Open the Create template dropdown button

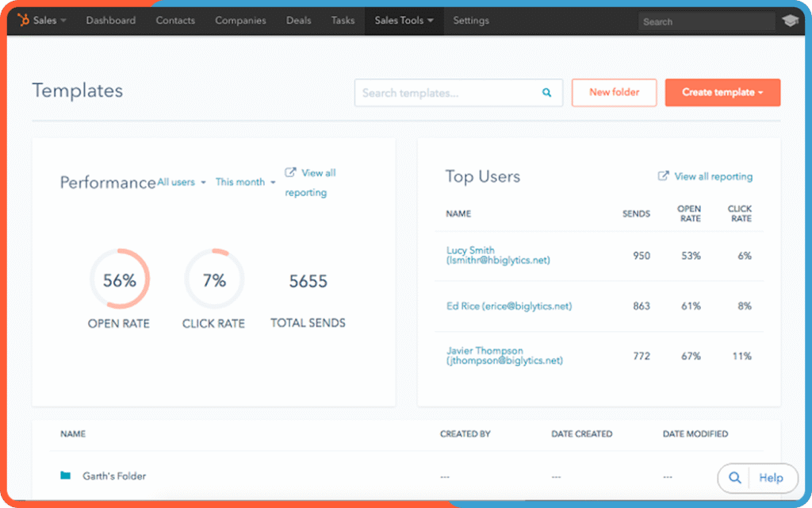pos(722,93)
